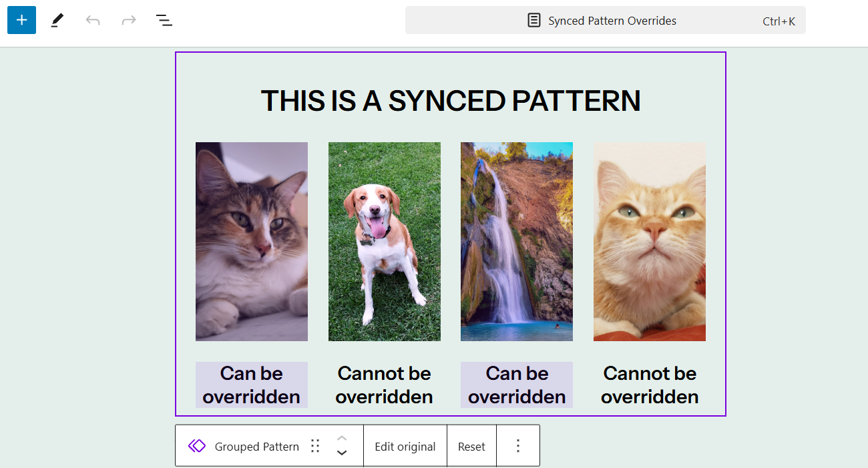Click the caption under the waterfall image
The width and height of the screenshot is (868, 468).
point(517,385)
